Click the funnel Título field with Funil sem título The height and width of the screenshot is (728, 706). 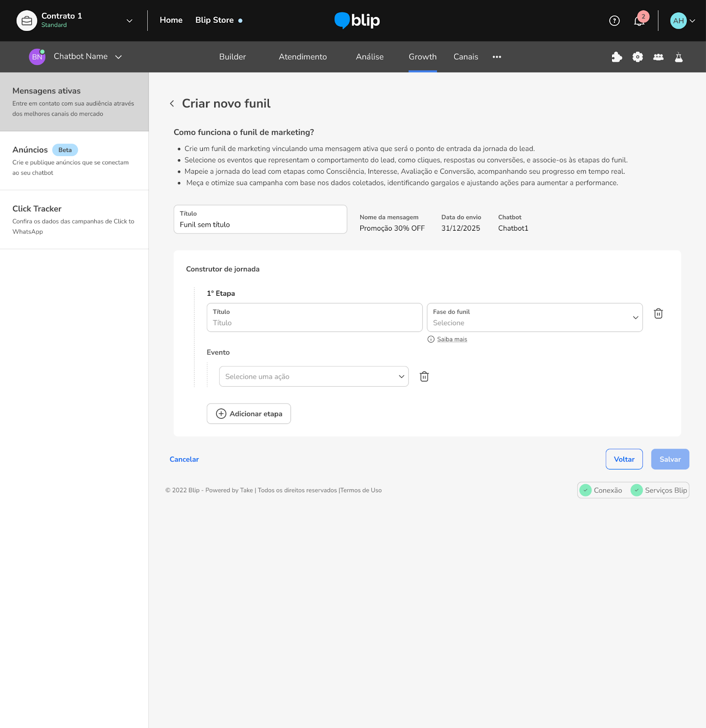coord(260,220)
